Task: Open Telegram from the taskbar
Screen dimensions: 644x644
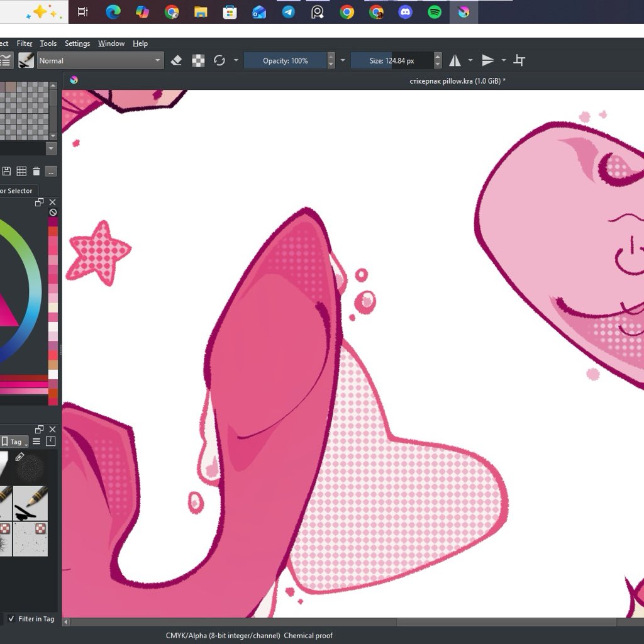Action: [x=288, y=12]
